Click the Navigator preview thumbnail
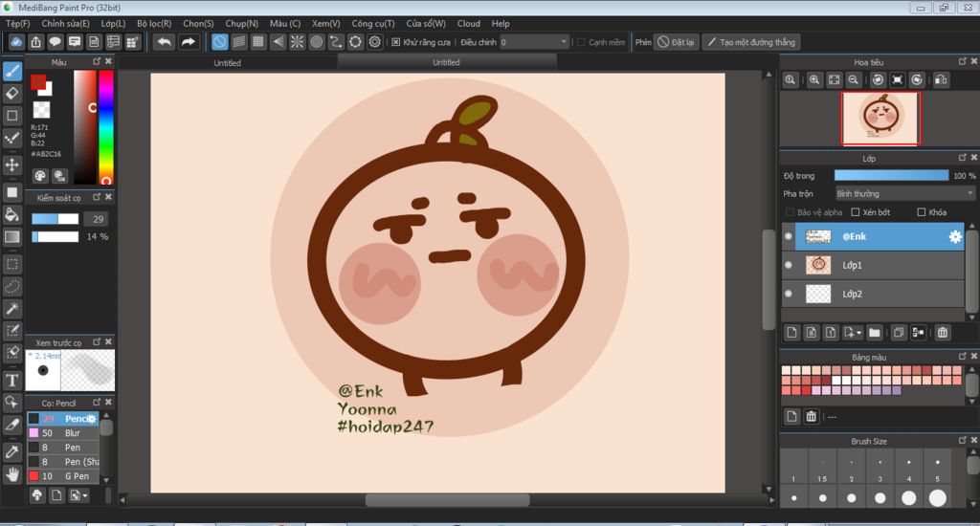 [880, 119]
